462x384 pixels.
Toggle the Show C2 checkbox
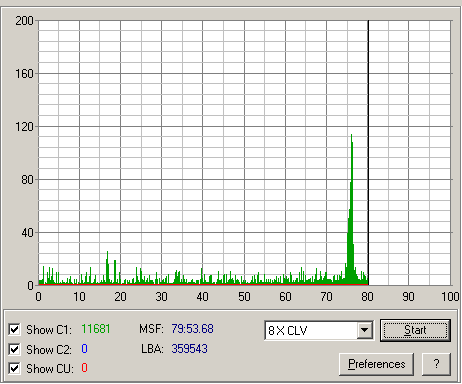[14, 349]
